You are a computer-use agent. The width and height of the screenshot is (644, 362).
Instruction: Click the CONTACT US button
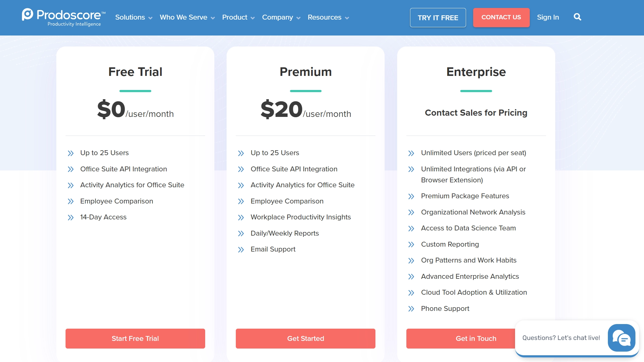coord(501,17)
